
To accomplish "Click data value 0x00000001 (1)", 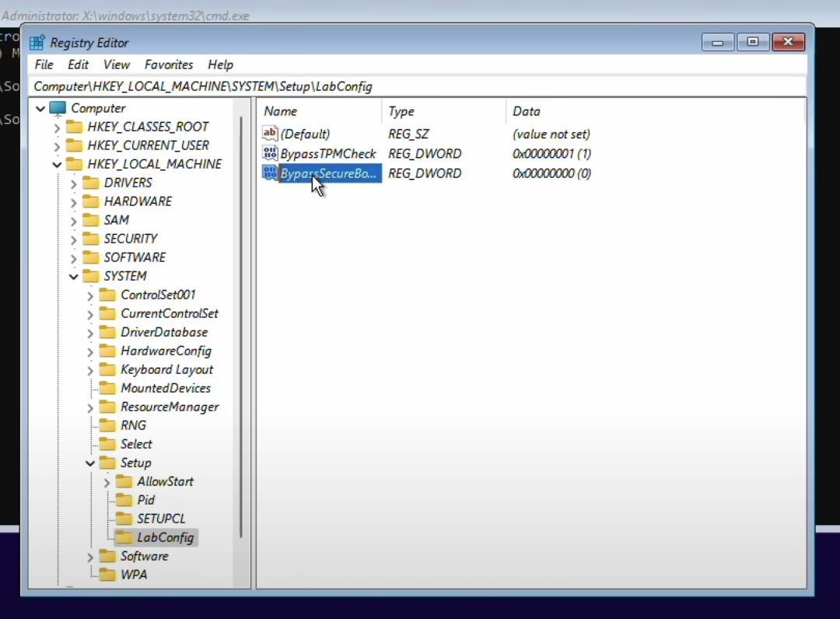I will pos(551,154).
